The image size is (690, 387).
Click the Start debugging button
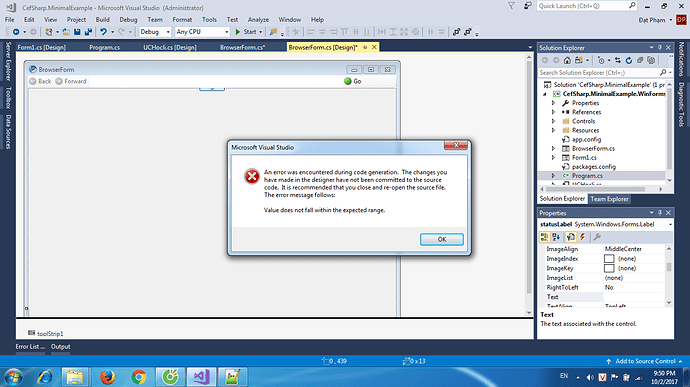point(246,32)
